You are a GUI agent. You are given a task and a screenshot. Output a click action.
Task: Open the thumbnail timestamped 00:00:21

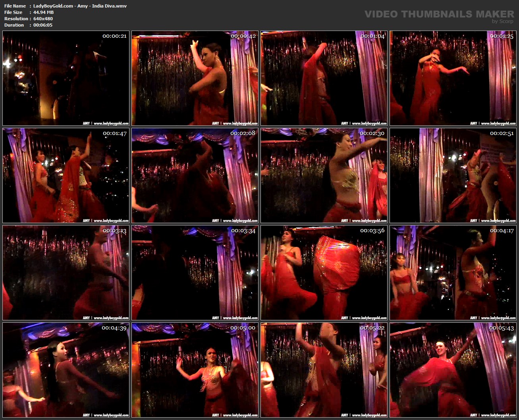tap(66, 79)
